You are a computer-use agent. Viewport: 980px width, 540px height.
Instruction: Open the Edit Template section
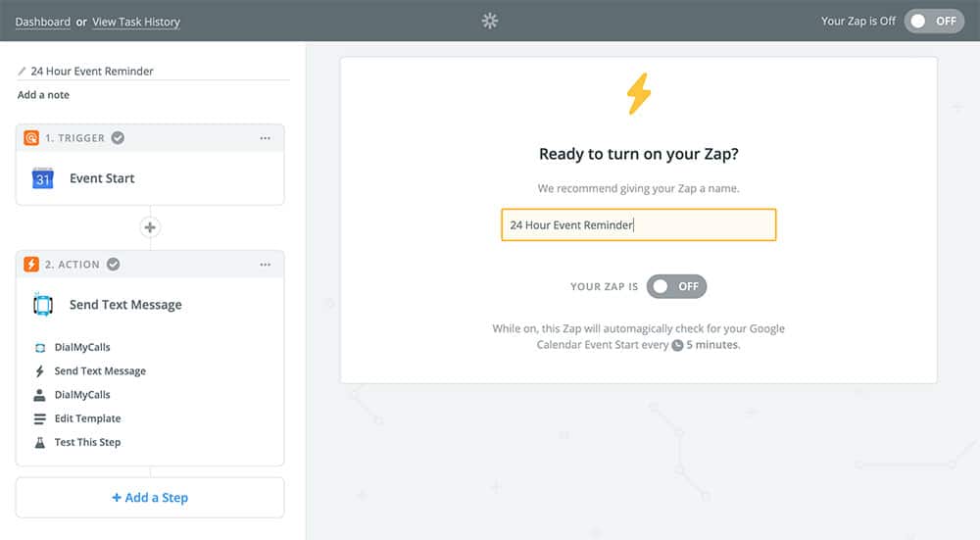[x=87, y=418]
